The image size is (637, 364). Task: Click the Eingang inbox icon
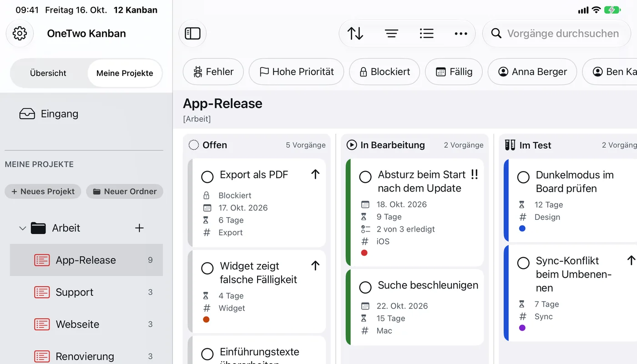(27, 114)
